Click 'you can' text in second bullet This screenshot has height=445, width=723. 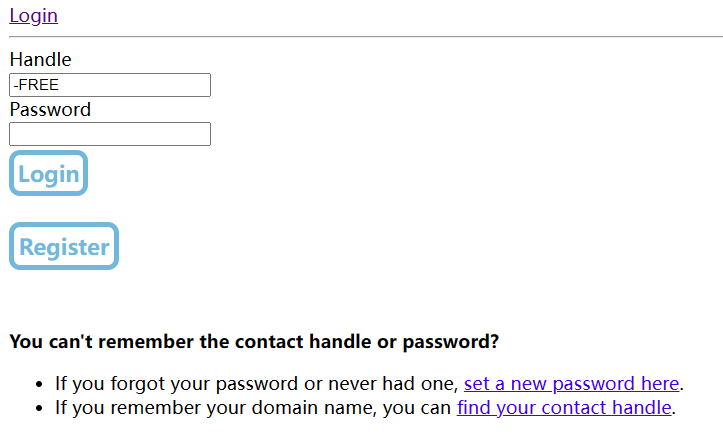pos(417,407)
